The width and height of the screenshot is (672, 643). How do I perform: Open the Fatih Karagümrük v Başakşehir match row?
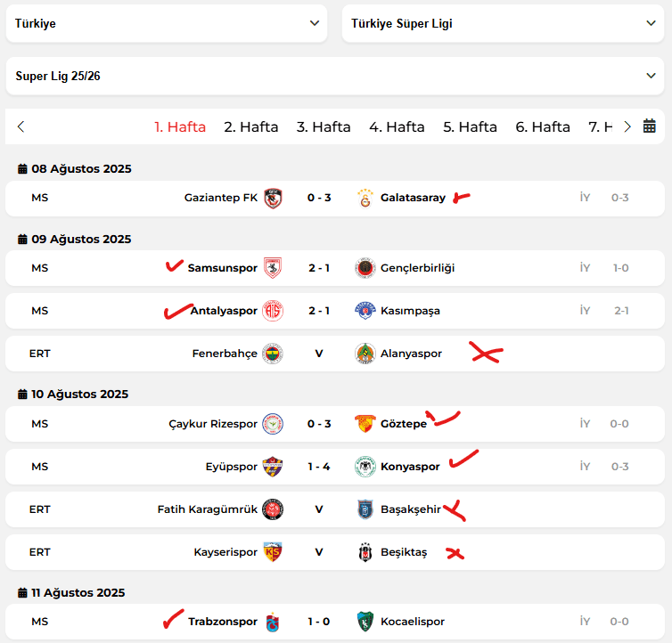pyautogui.click(x=335, y=509)
